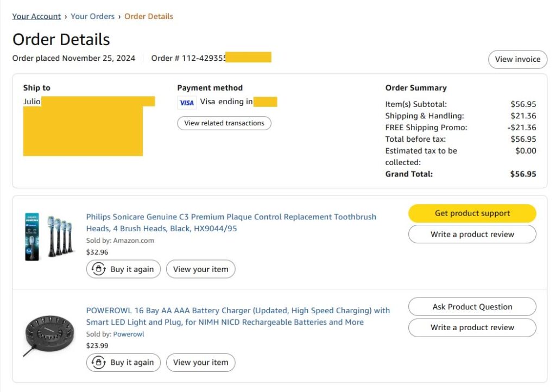
Task: Click Ask Product Question button
Action: click(472, 307)
